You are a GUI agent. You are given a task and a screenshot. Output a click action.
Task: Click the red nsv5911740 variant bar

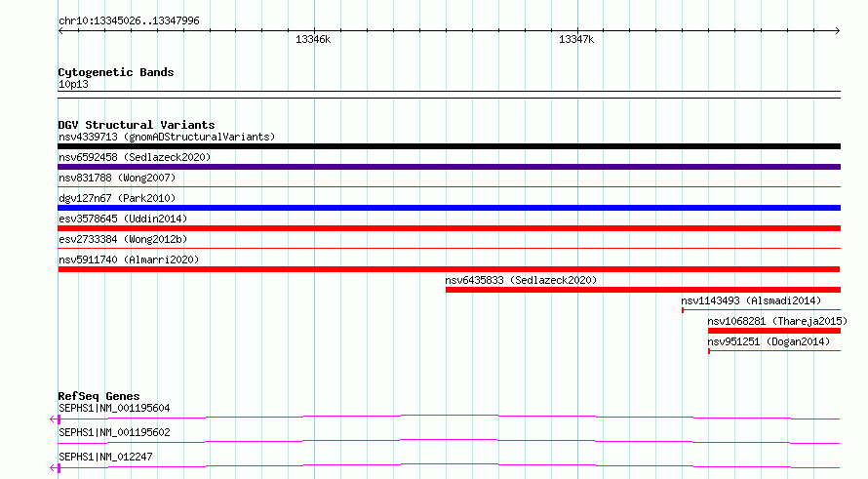tap(449, 269)
